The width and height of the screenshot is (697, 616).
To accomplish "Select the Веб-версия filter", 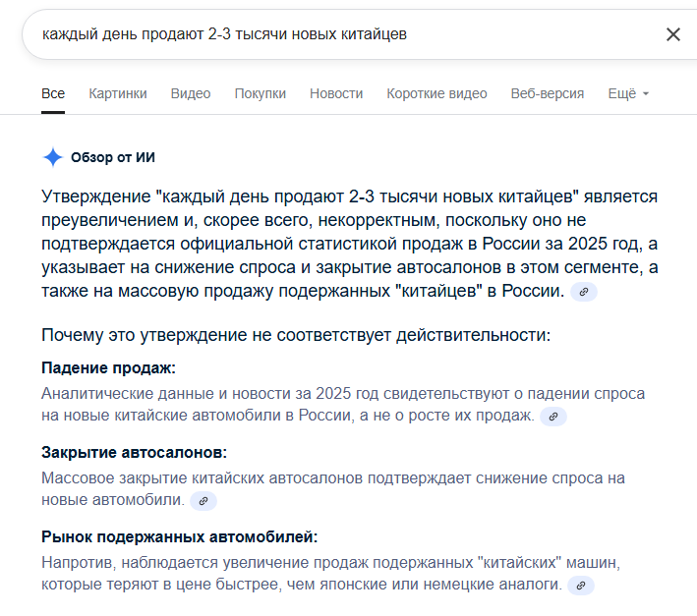I will click(x=548, y=93).
